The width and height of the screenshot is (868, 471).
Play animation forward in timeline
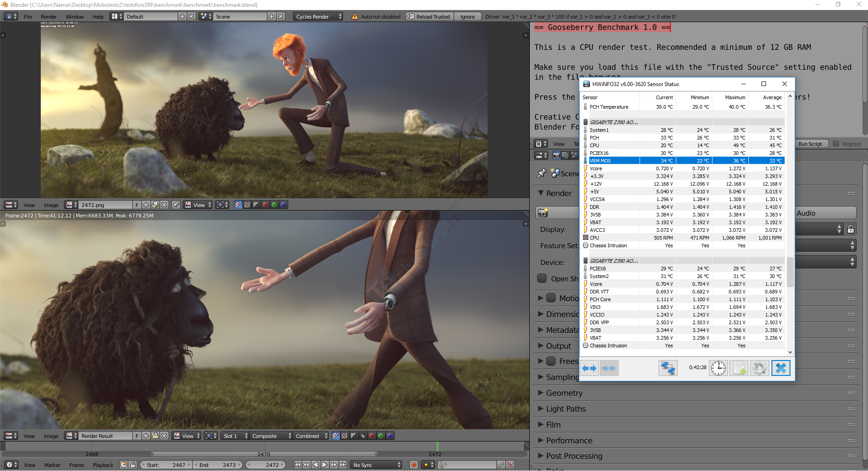coord(325,465)
